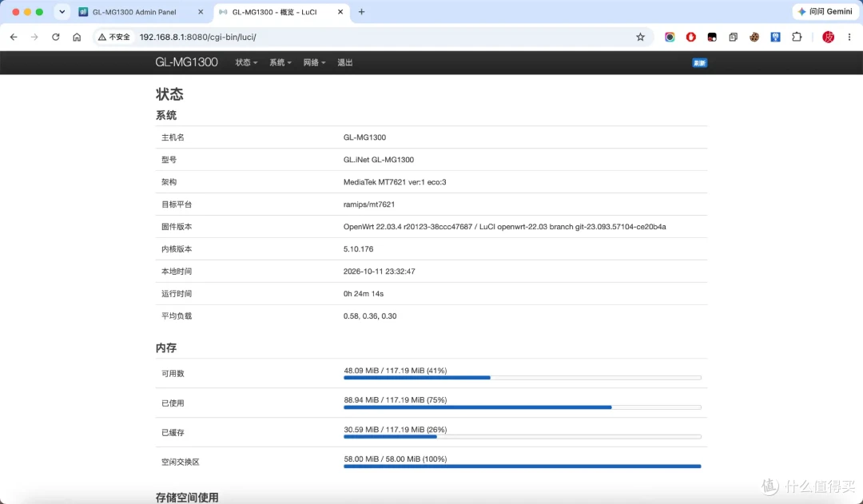Select the OpenWrt 22.03.4 firmware version text
Viewport: 863px width, 504px height.
[x=505, y=227]
